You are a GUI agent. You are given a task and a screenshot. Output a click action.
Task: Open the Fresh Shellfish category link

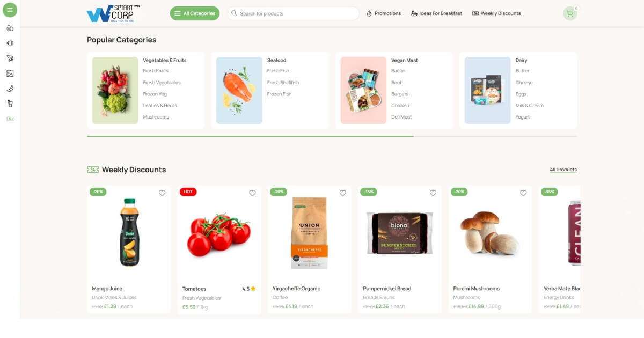point(283,83)
